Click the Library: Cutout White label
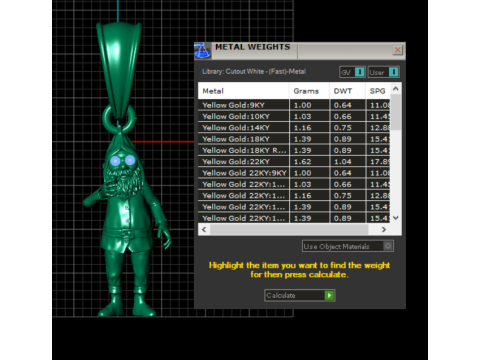Screen dimensions: 480x360 pos(254,71)
